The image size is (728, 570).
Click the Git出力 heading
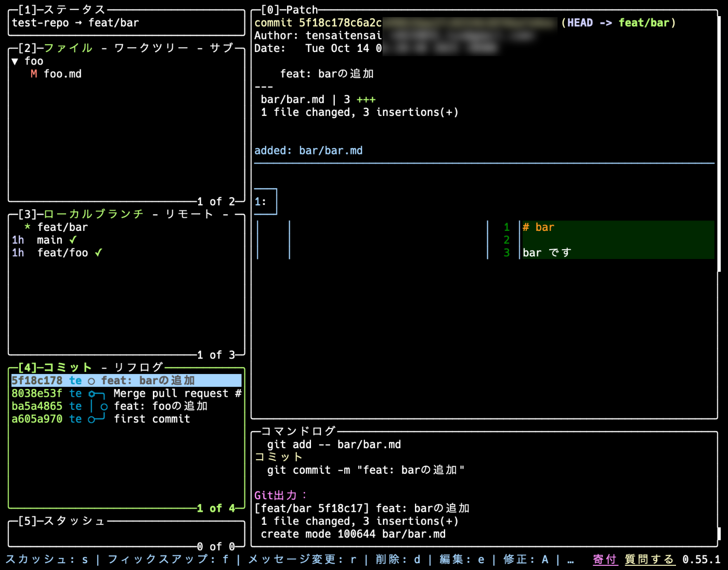(x=281, y=496)
